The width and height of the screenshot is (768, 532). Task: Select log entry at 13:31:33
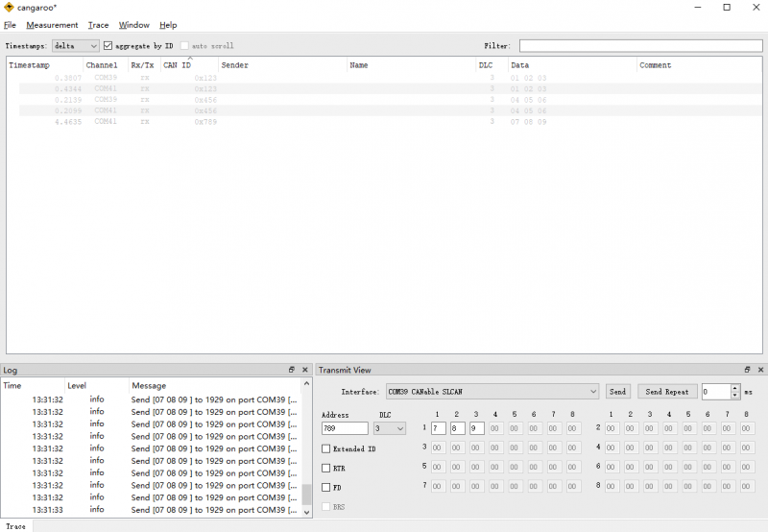click(152, 510)
